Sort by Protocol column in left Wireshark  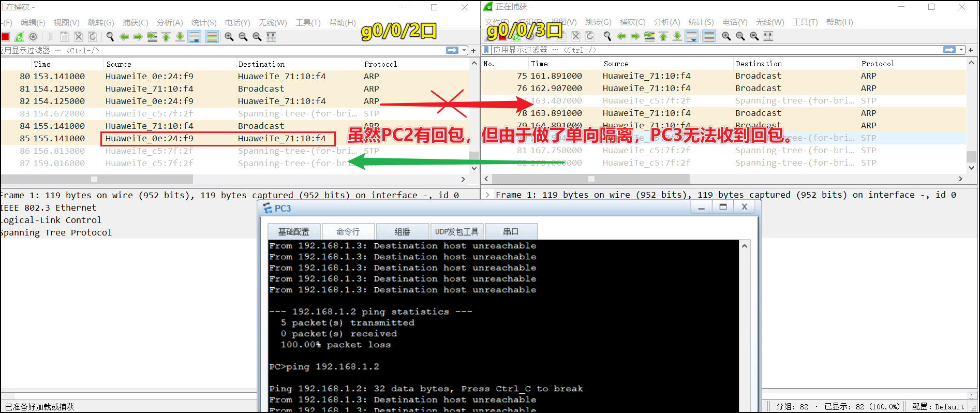[380, 64]
